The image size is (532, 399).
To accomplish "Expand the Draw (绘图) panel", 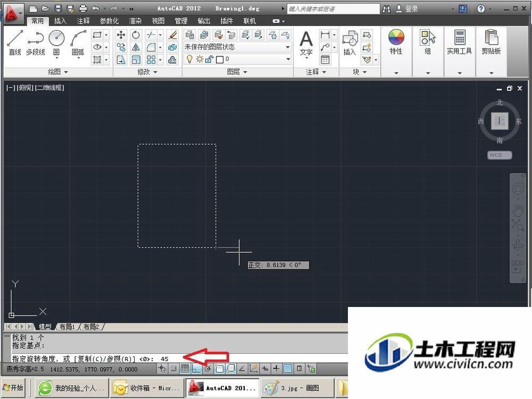I will click(58, 72).
